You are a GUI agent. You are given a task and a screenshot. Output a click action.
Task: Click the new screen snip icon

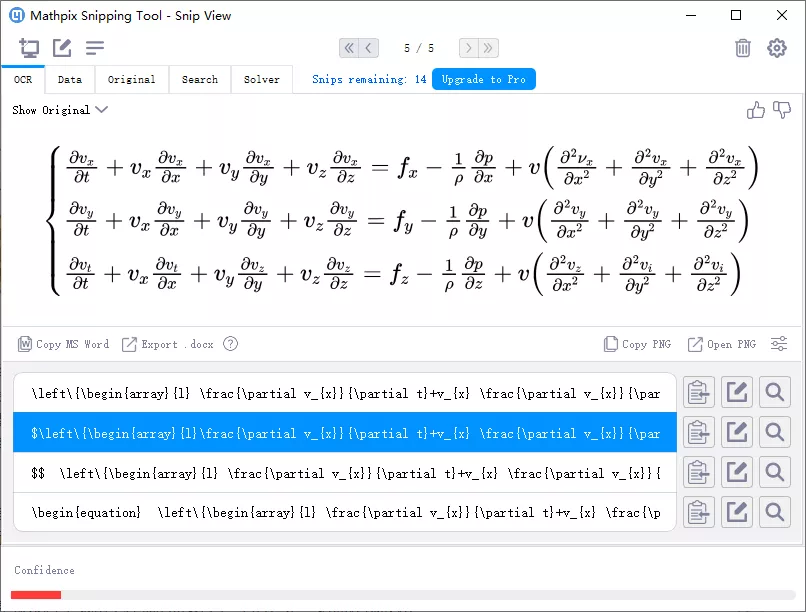pyautogui.click(x=29, y=48)
